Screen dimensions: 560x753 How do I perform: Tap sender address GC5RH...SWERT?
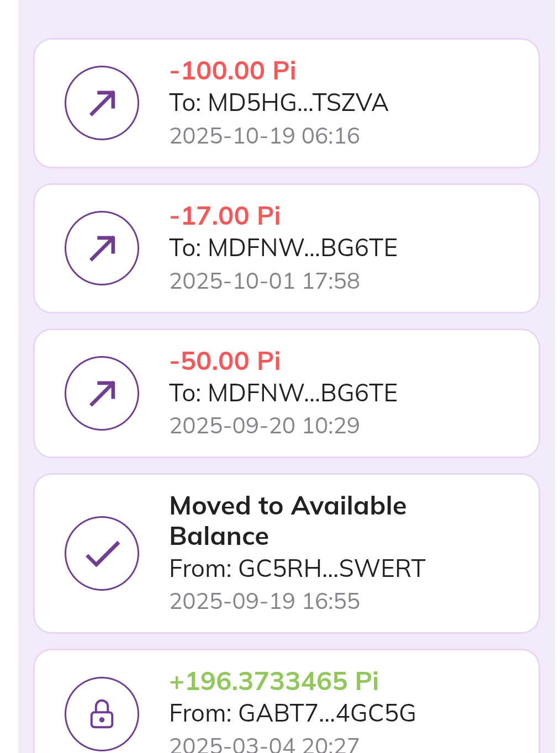297,569
